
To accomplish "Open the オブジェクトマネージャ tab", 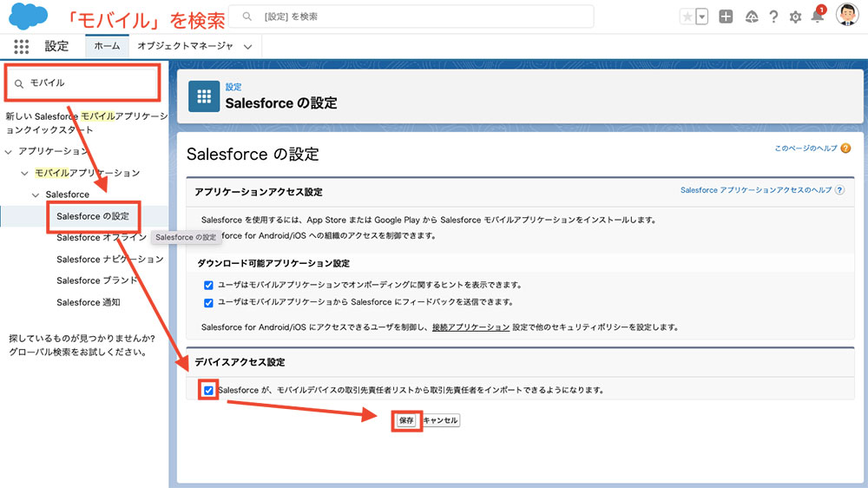I will 185,46.
